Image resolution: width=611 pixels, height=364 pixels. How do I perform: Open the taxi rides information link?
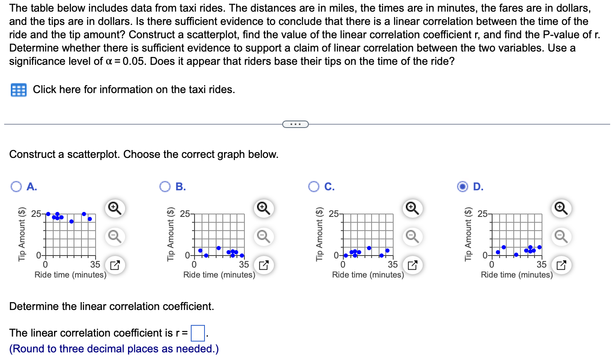[133, 89]
